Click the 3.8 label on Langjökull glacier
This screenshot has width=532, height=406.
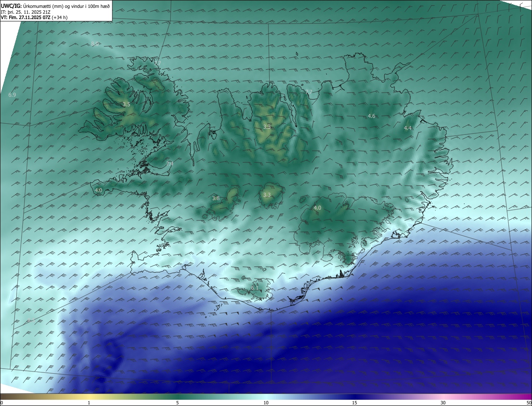(216, 198)
